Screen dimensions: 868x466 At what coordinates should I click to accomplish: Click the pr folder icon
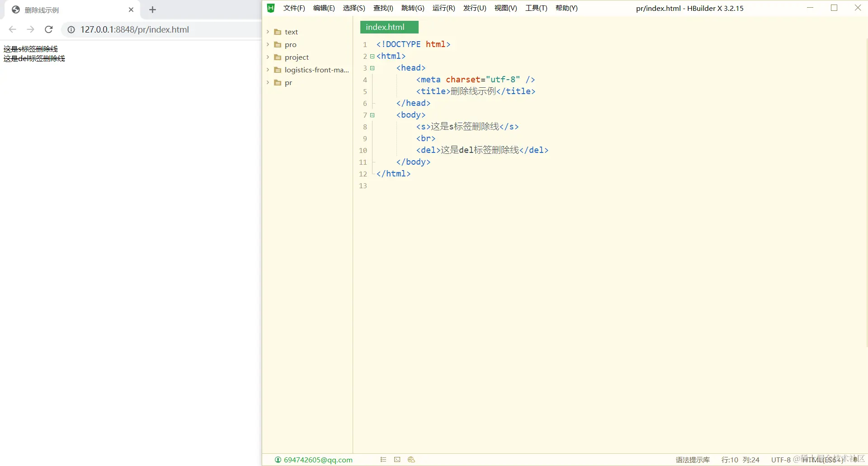[x=278, y=83]
